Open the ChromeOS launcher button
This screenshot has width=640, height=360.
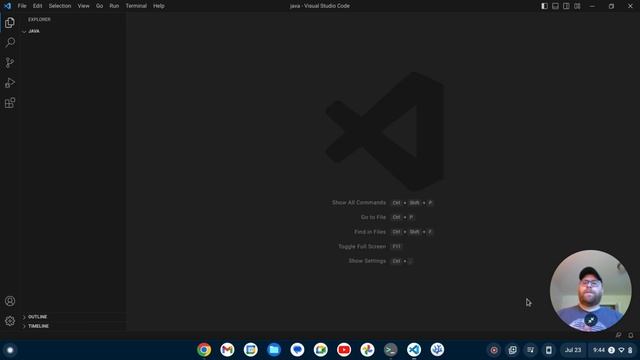(10, 350)
